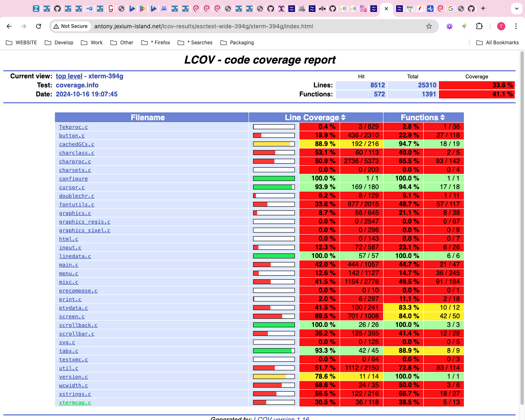Screen dimensions: 525x420
Task: Open the Develop bookmarks folder
Action: pos(59,43)
